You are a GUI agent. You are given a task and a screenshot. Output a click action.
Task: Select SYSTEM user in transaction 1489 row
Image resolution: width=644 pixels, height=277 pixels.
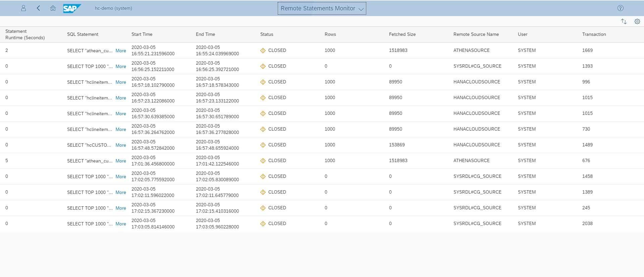click(x=527, y=145)
